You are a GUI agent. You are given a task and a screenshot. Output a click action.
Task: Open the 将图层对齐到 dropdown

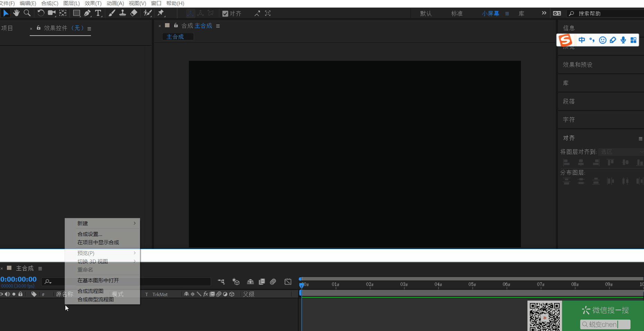click(x=621, y=152)
